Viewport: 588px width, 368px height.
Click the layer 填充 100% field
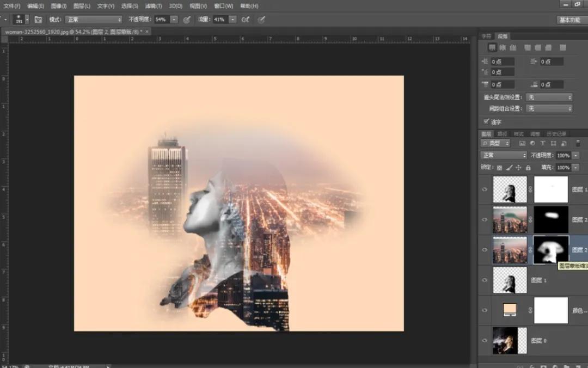tap(563, 168)
